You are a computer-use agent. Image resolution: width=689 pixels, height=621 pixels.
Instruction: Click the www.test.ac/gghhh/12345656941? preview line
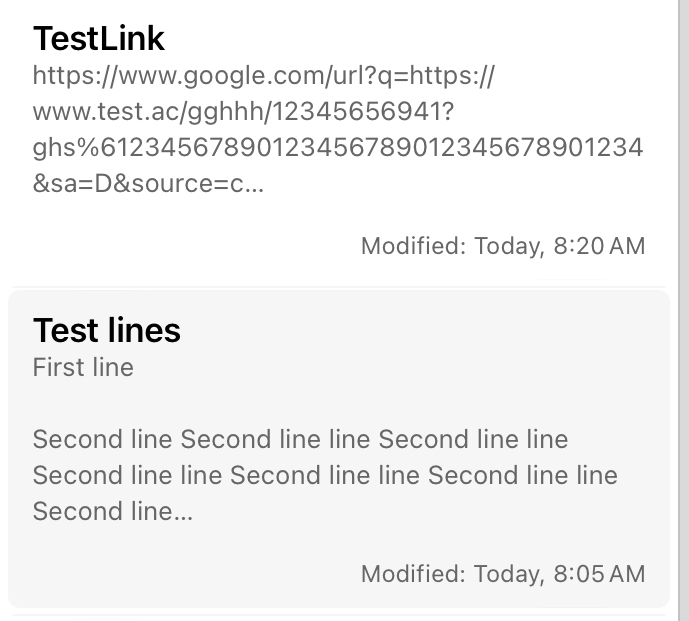point(243,112)
